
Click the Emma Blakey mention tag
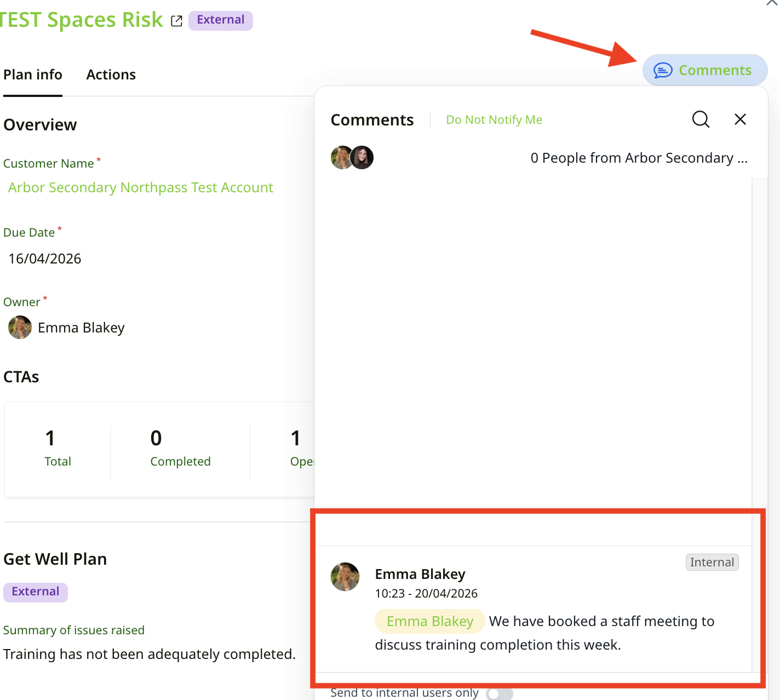tap(429, 621)
